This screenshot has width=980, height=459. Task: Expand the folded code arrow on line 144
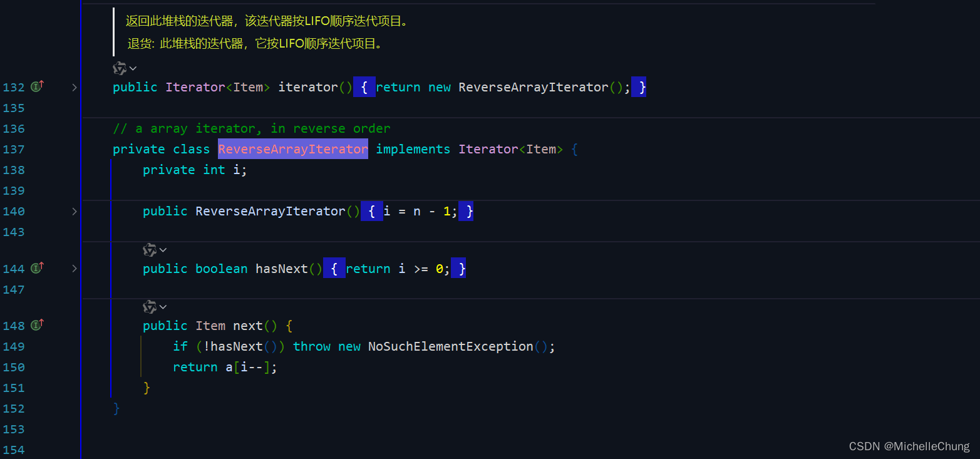(x=75, y=269)
